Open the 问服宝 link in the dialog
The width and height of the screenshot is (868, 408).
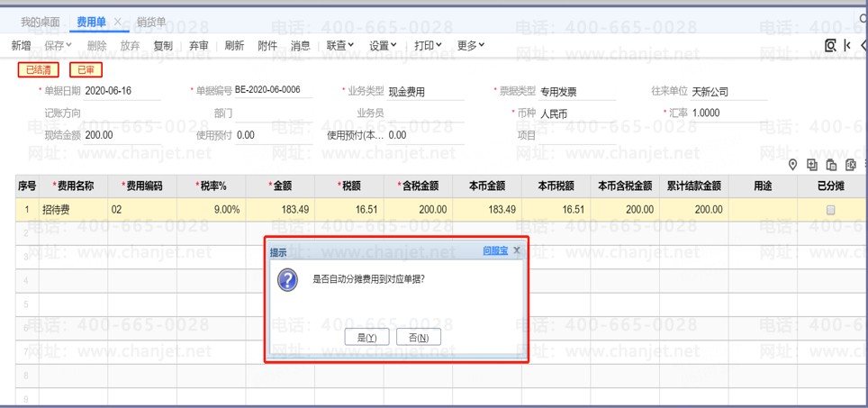point(495,250)
